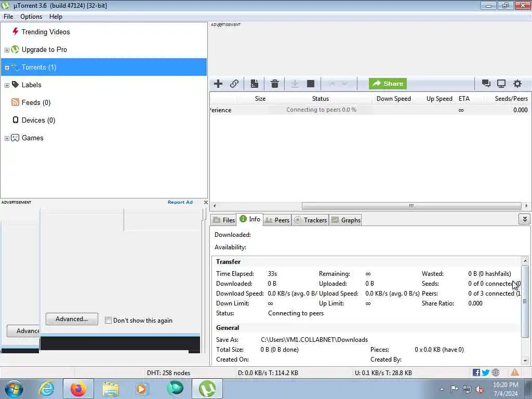The height and width of the screenshot is (399, 532).
Task: Sort by Status column header
Action: (320, 99)
